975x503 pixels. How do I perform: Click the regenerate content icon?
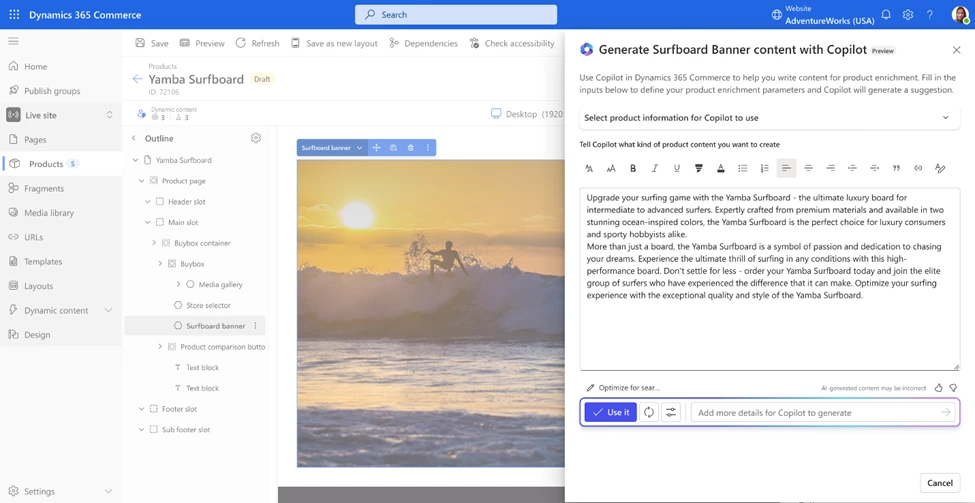pyautogui.click(x=649, y=412)
